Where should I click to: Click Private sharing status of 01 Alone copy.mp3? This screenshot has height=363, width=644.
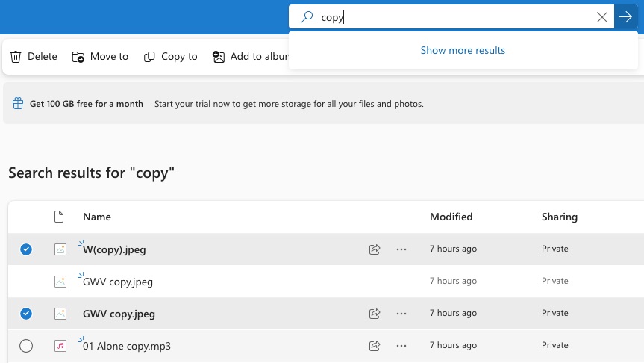pyautogui.click(x=555, y=345)
